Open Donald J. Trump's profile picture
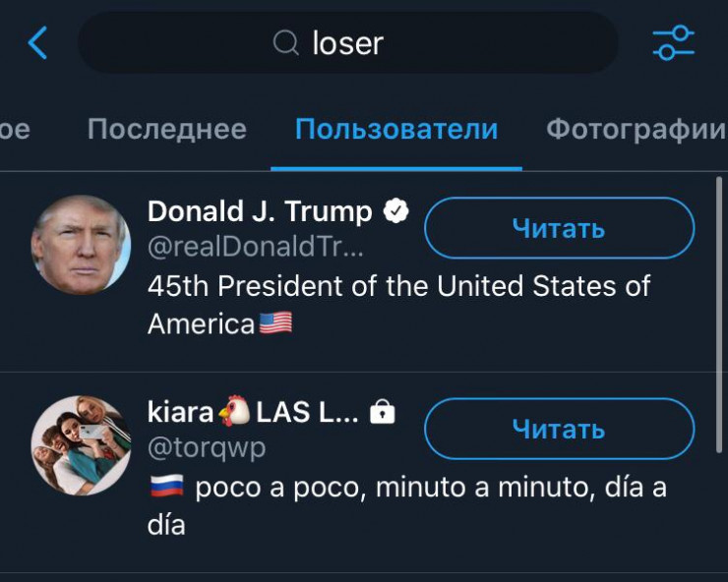 tap(81, 245)
